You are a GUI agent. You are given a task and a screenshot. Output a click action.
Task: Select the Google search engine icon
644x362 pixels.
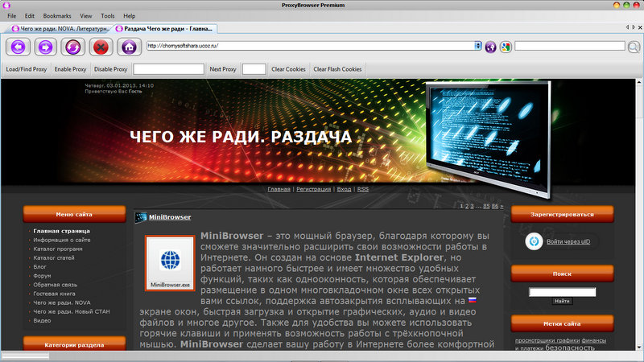(x=506, y=47)
